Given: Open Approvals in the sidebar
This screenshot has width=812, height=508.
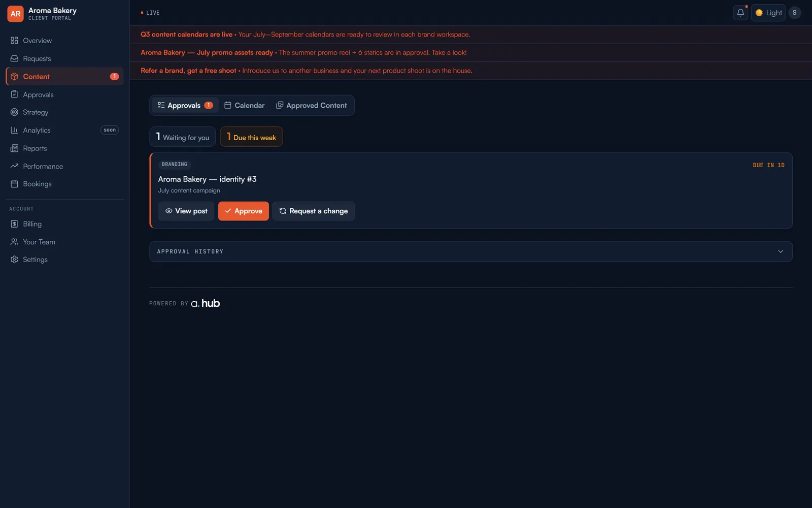Looking at the screenshot, I should (64, 94).
